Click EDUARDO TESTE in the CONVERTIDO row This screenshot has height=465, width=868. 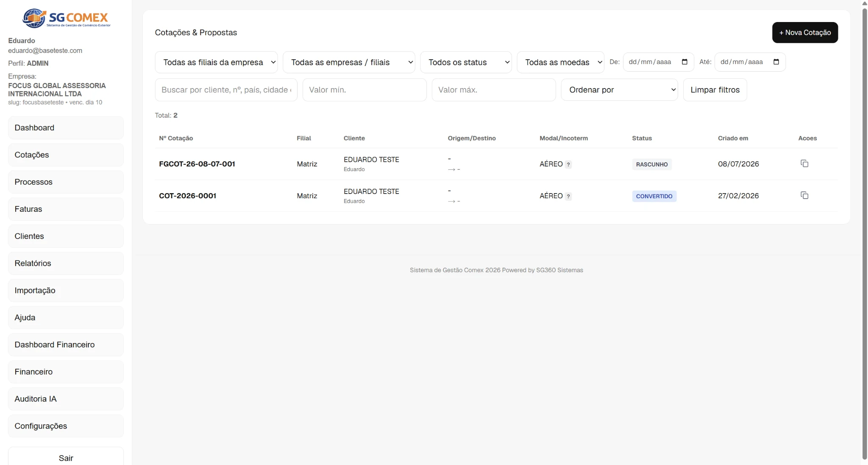point(371,191)
